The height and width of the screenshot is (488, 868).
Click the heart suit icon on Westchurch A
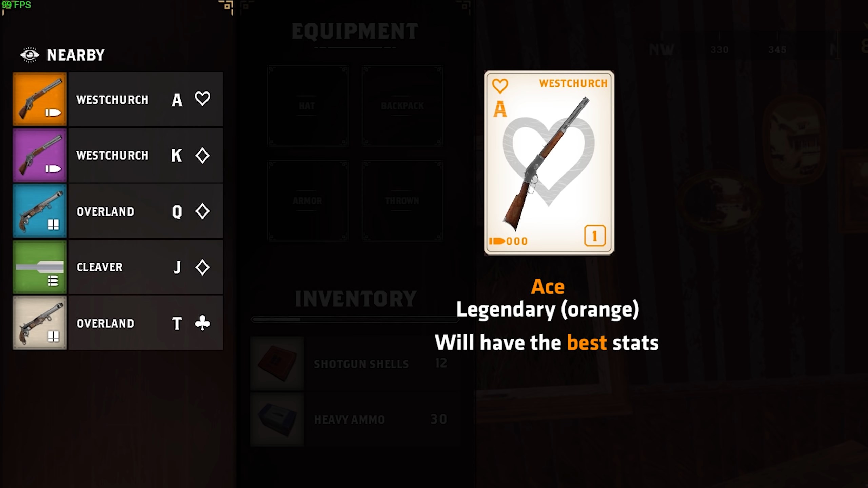[x=202, y=99]
